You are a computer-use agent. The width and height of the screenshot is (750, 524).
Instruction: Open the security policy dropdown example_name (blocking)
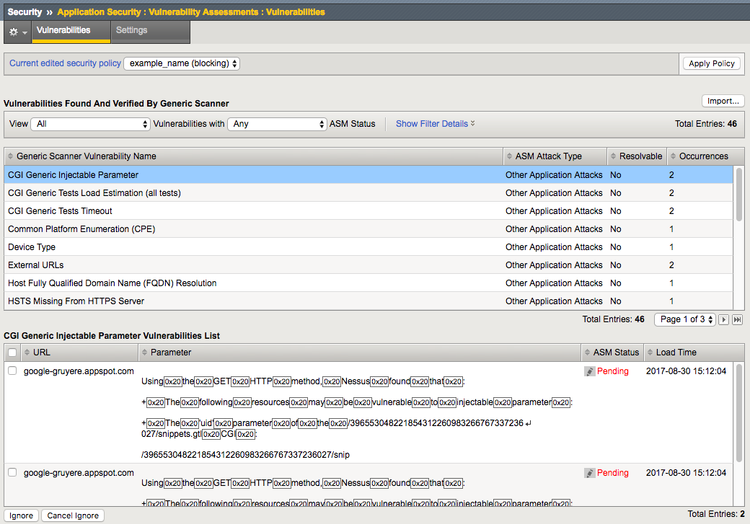click(181, 63)
